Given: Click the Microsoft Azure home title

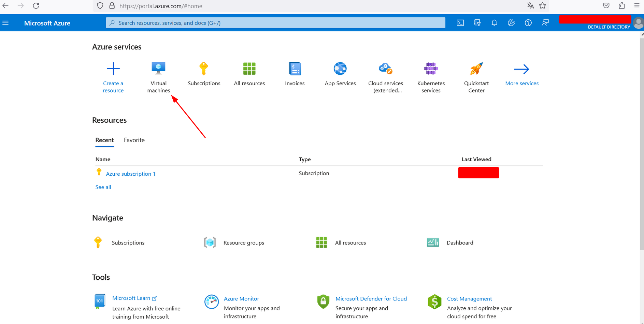Looking at the screenshot, I should (x=47, y=23).
